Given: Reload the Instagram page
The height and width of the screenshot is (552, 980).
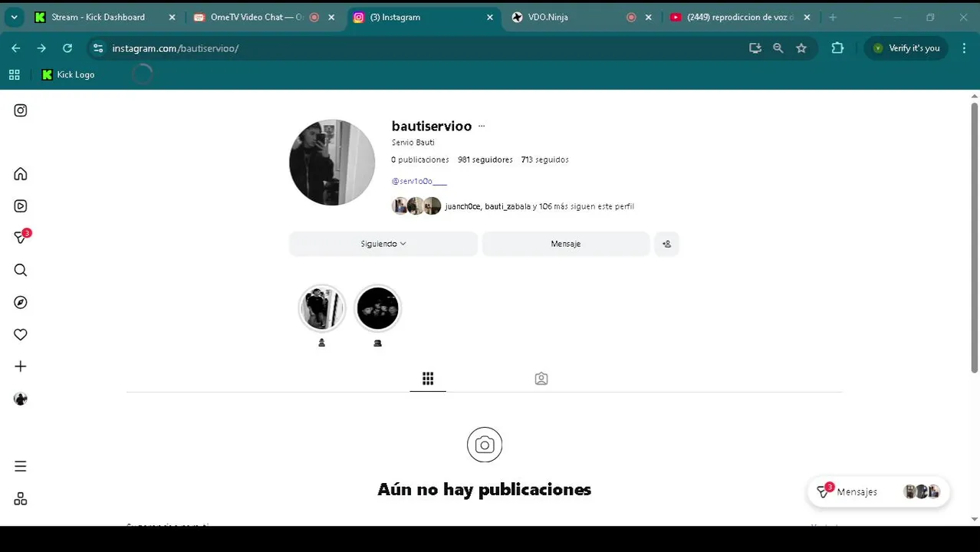Looking at the screenshot, I should click(67, 48).
